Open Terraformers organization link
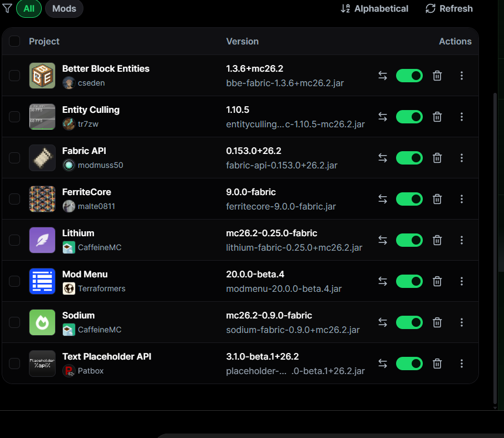 point(94,288)
